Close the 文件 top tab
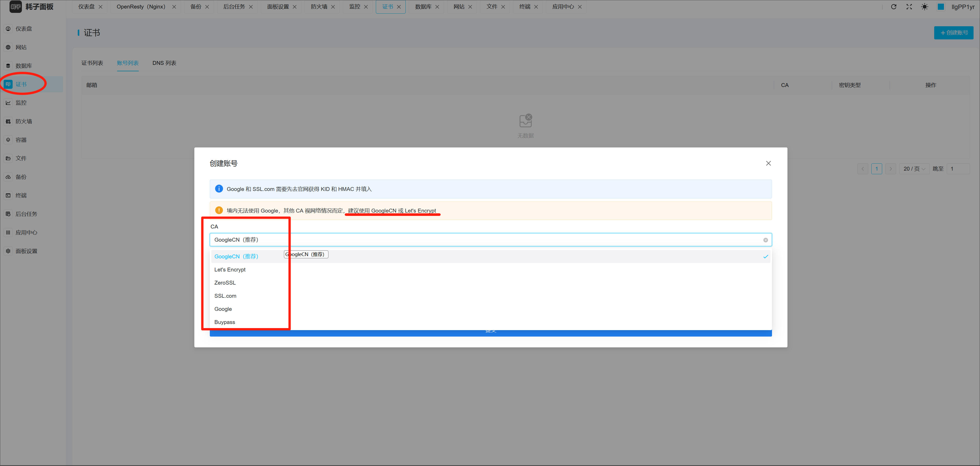Image resolution: width=980 pixels, height=466 pixels. tap(503, 7)
